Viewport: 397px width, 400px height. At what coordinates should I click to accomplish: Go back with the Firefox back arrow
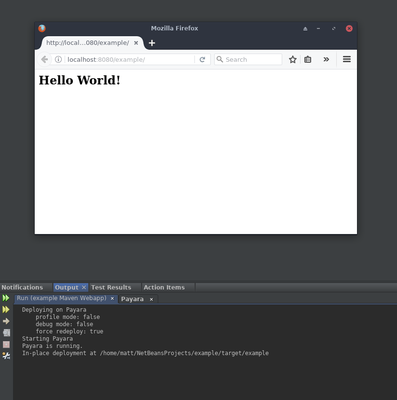coord(44,59)
